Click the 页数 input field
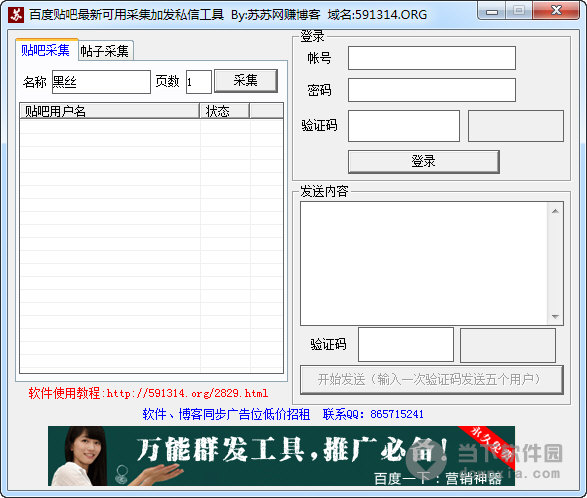Viewport: 587px width, 498px height. tap(199, 82)
